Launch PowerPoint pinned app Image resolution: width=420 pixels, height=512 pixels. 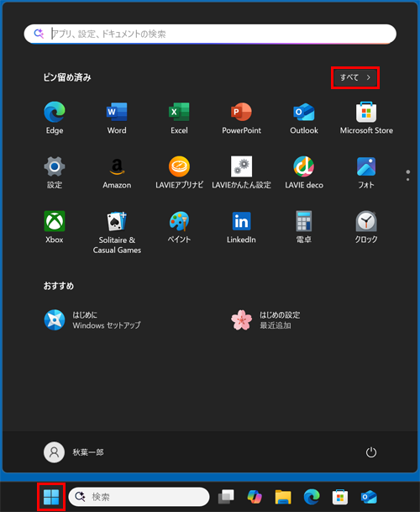(x=241, y=118)
